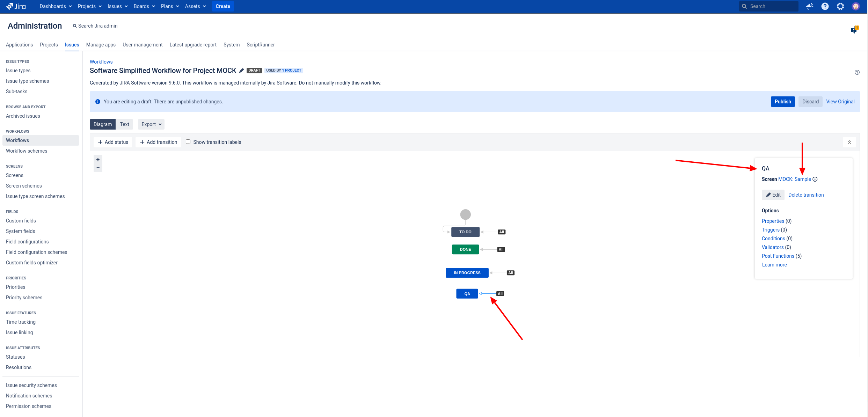
Task: Open the Jira settings gear icon
Action: coord(840,6)
